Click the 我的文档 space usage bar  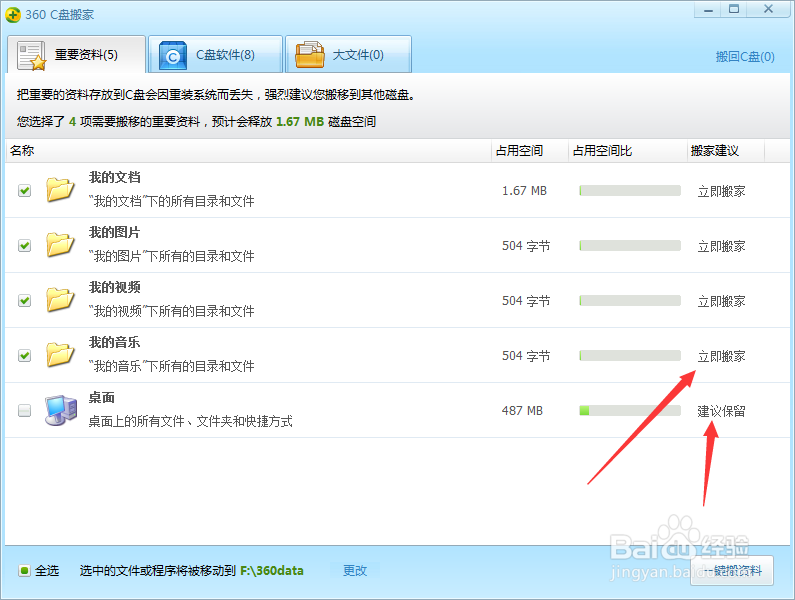tap(630, 191)
